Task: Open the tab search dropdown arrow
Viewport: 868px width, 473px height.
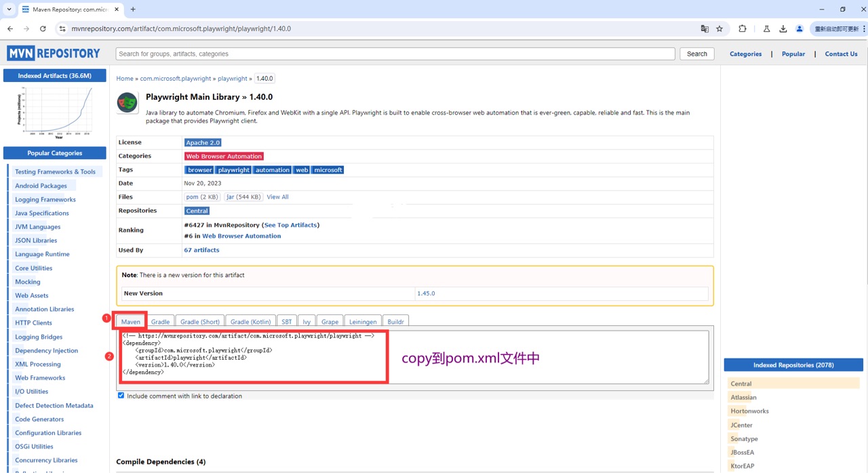Action: tap(9, 9)
